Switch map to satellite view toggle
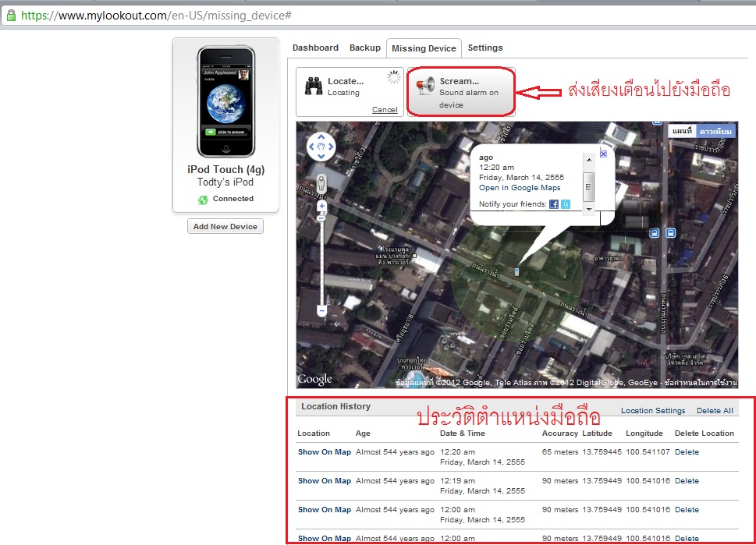756x545 pixels. (715, 132)
